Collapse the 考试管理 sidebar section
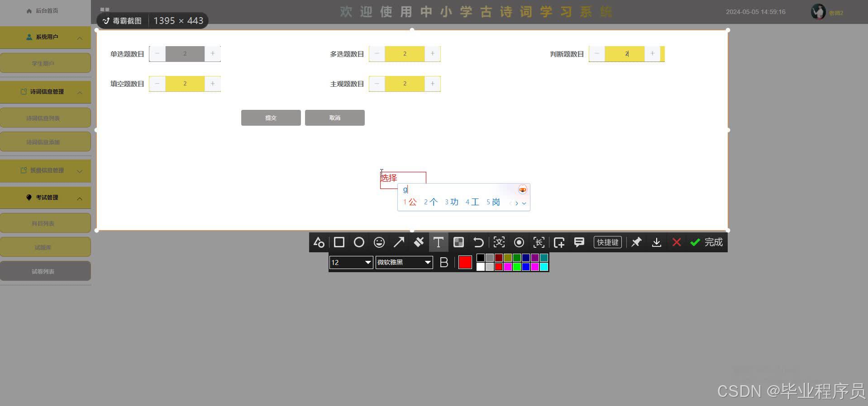Image resolution: width=868 pixels, height=406 pixels. 45,198
